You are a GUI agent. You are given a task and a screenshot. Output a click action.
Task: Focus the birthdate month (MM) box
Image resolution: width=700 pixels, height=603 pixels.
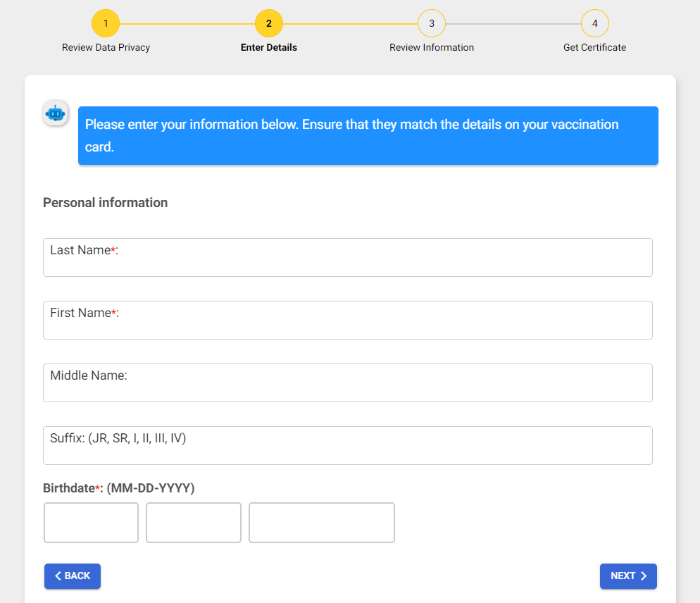pos(92,523)
